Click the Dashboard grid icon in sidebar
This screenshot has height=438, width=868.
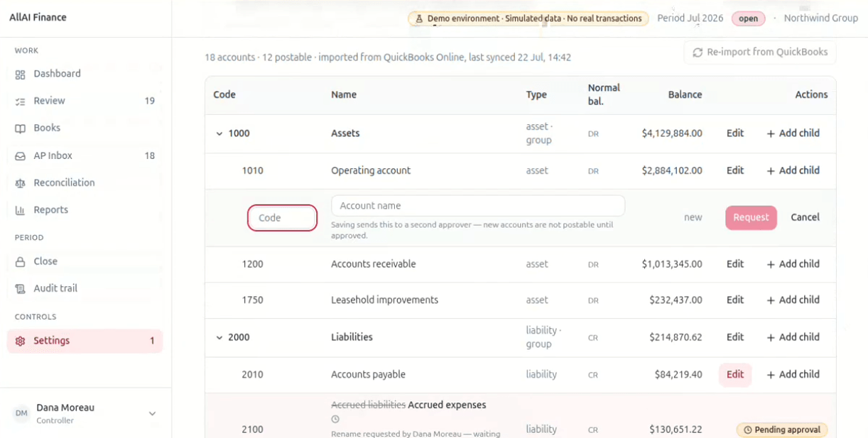pyautogui.click(x=20, y=74)
